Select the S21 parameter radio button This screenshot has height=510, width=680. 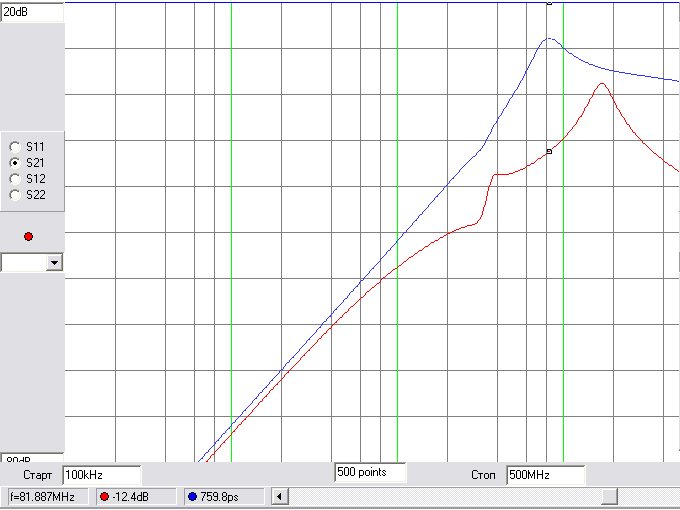[15, 162]
